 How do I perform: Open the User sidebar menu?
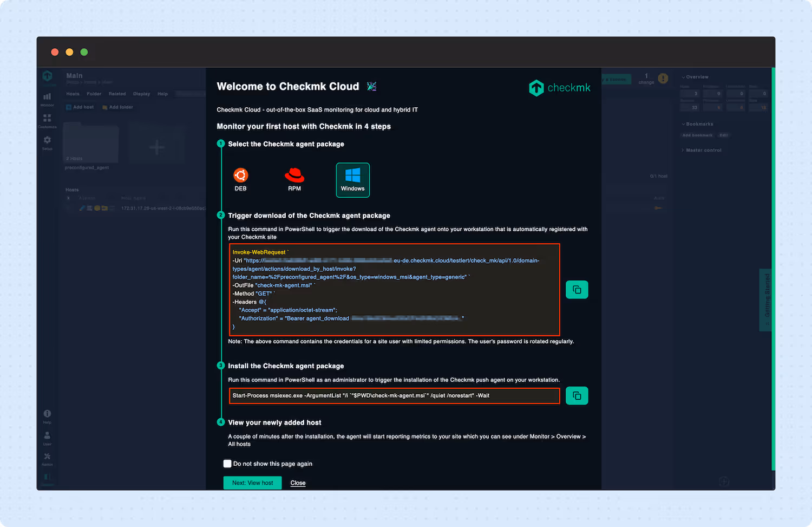47,438
